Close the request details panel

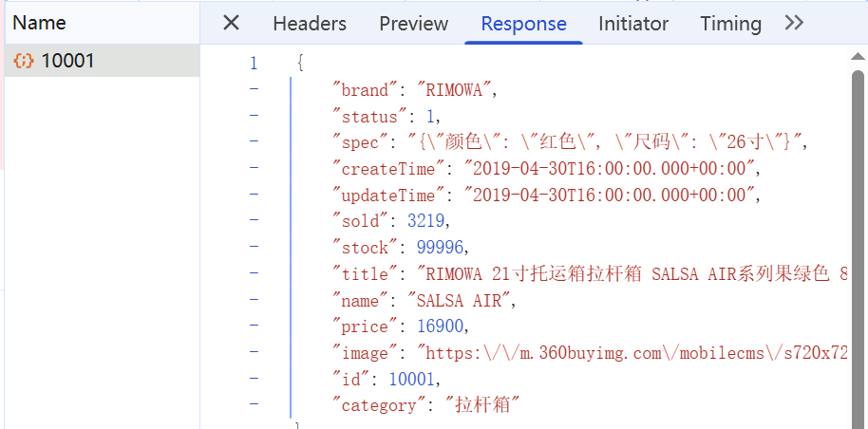231,23
